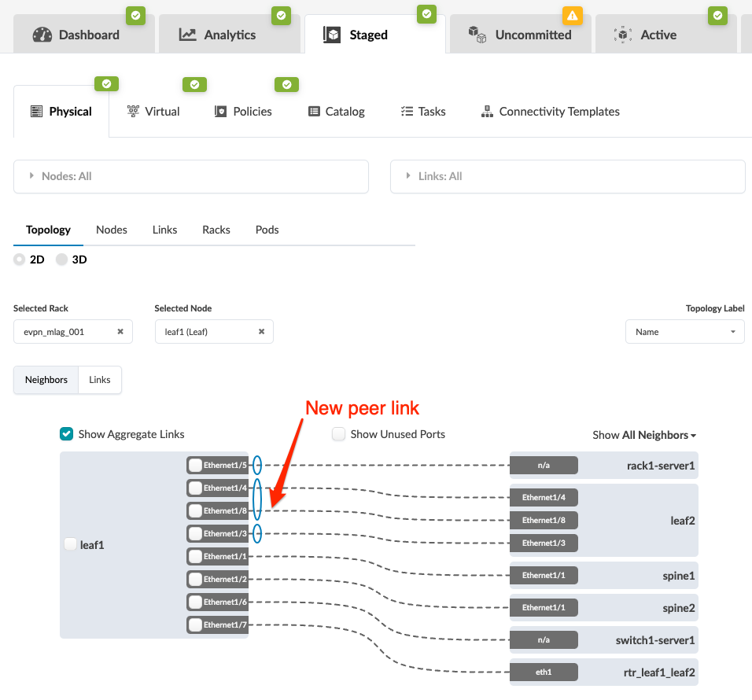Viewport: 752px width, 700px height.
Task: Open Connectivity Templates section
Action: pyautogui.click(x=550, y=111)
